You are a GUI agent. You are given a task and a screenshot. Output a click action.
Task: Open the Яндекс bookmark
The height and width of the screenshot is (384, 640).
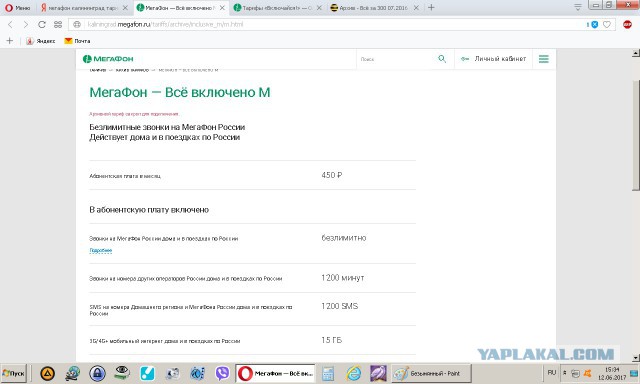tap(40, 41)
